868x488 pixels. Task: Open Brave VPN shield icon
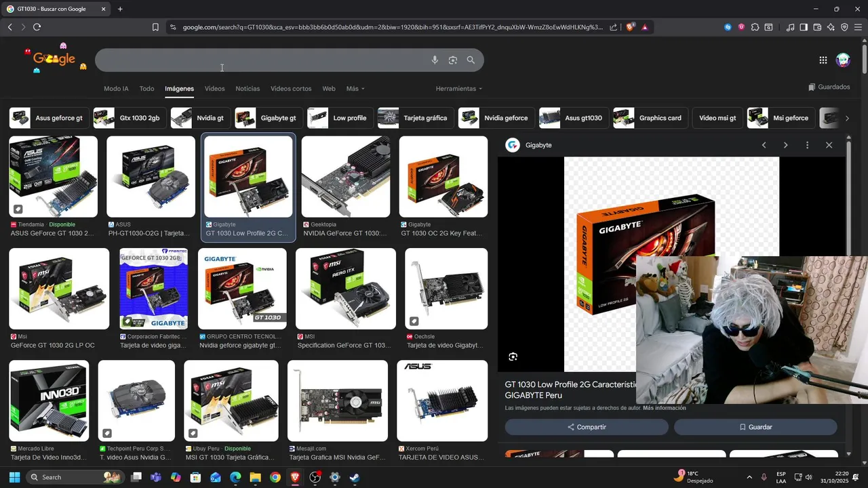(844, 27)
